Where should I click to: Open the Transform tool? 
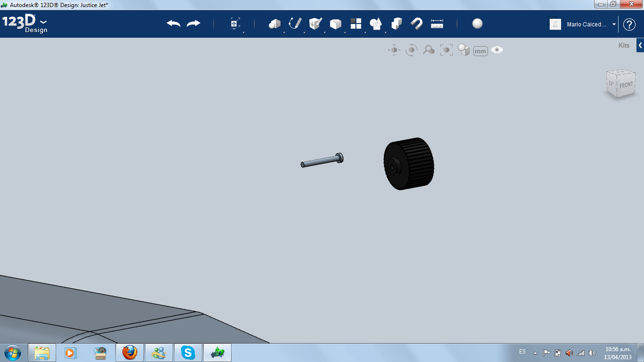(x=235, y=24)
